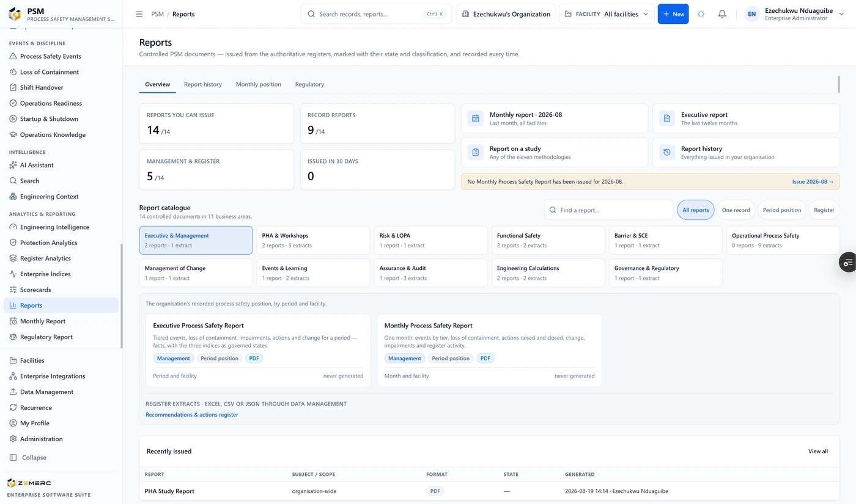
Task: Click the PSM breadcrumb link
Action: (158, 14)
